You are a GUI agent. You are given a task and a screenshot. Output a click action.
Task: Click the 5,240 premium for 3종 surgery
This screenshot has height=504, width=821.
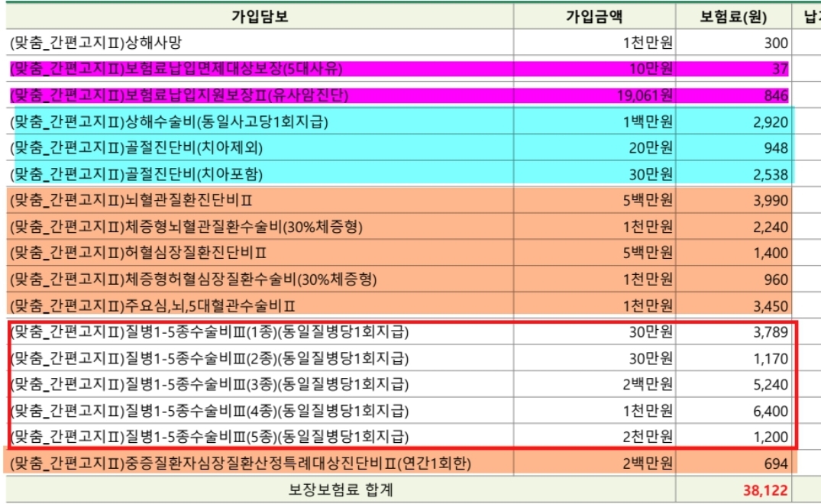pos(771,386)
